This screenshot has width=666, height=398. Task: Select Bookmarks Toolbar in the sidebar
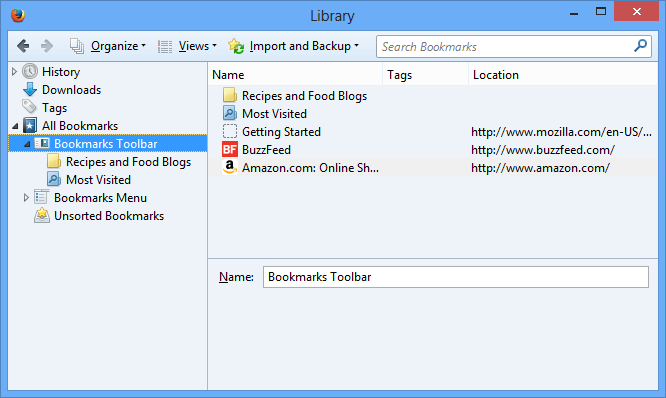pyautogui.click(x=106, y=144)
